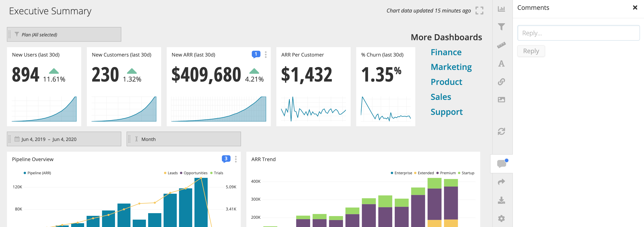
Task: Open the Month aggregation dropdown
Action: pyautogui.click(x=184, y=139)
